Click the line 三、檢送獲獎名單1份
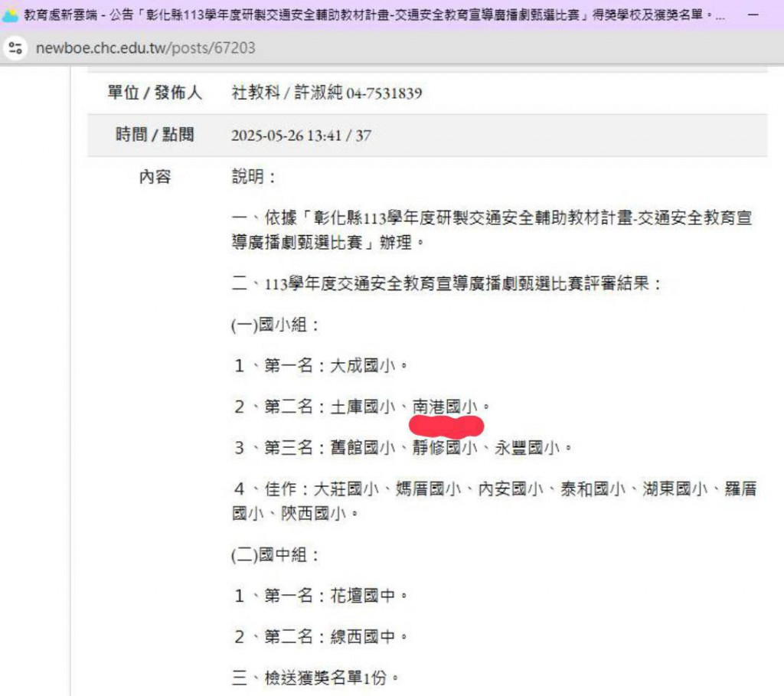784x696 pixels. pos(315,678)
